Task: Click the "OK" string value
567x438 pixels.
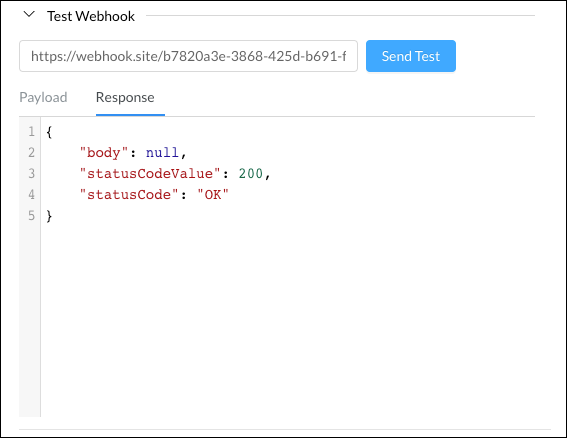Action: (x=213, y=195)
